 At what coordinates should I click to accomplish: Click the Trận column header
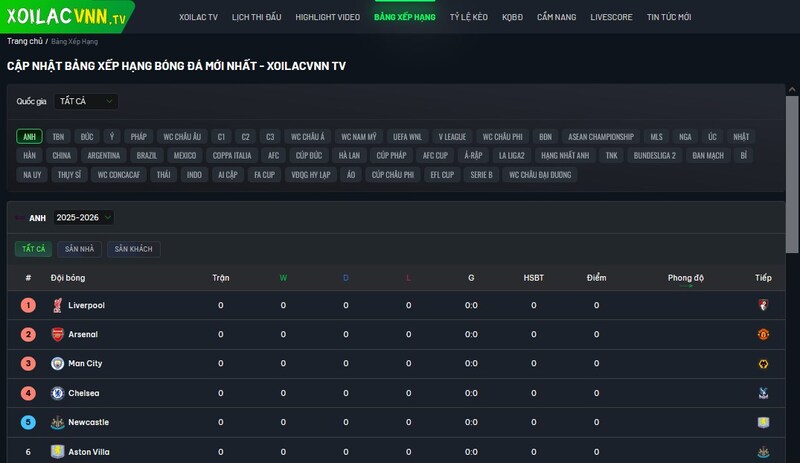point(221,278)
